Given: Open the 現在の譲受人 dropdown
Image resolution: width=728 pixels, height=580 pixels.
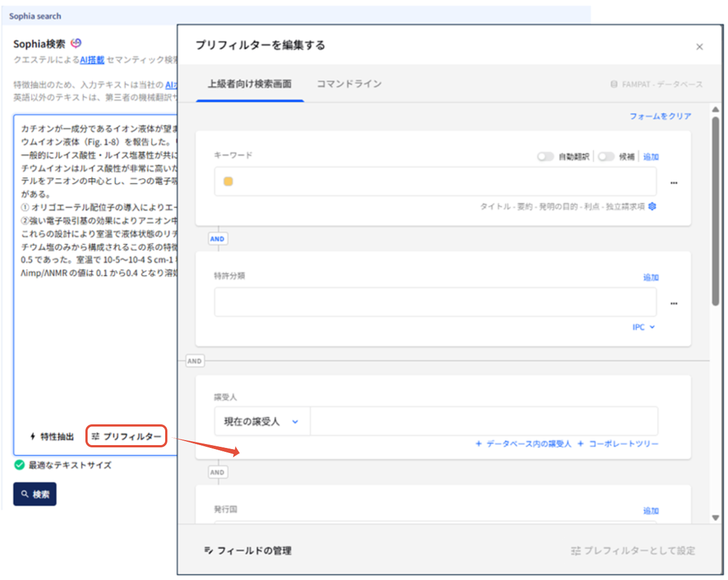Looking at the screenshot, I should 262,422.
